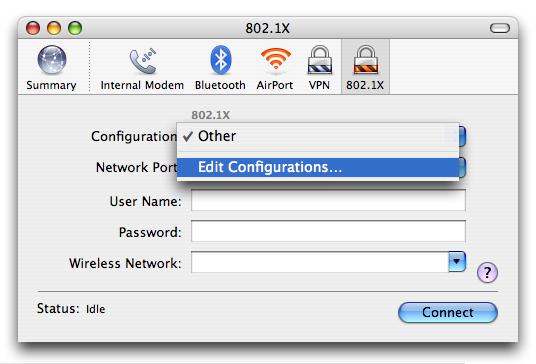Open the AirPort wireless icon
Viewport: 536px width, 364px height.
click(276, 60)
